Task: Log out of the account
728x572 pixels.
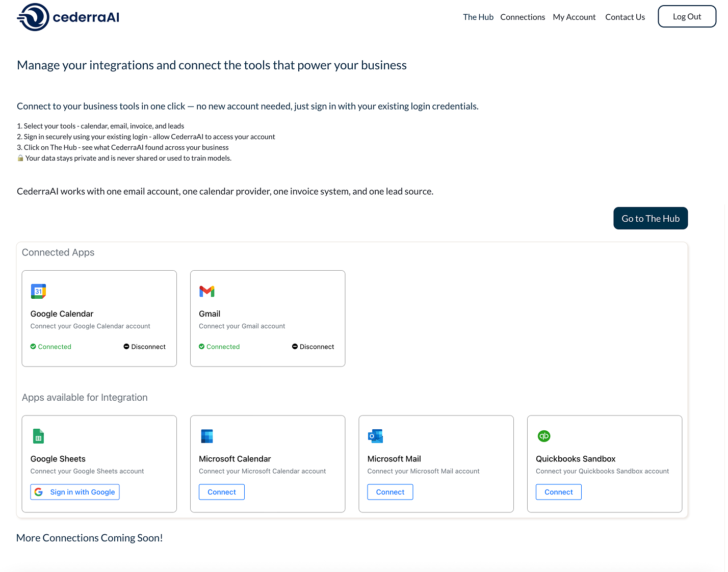Action: [687, 16]
